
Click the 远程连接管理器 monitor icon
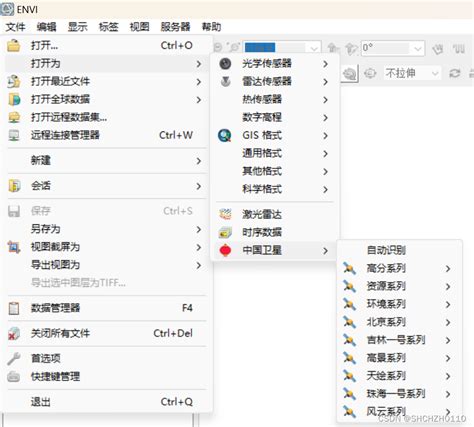(14, 135)
